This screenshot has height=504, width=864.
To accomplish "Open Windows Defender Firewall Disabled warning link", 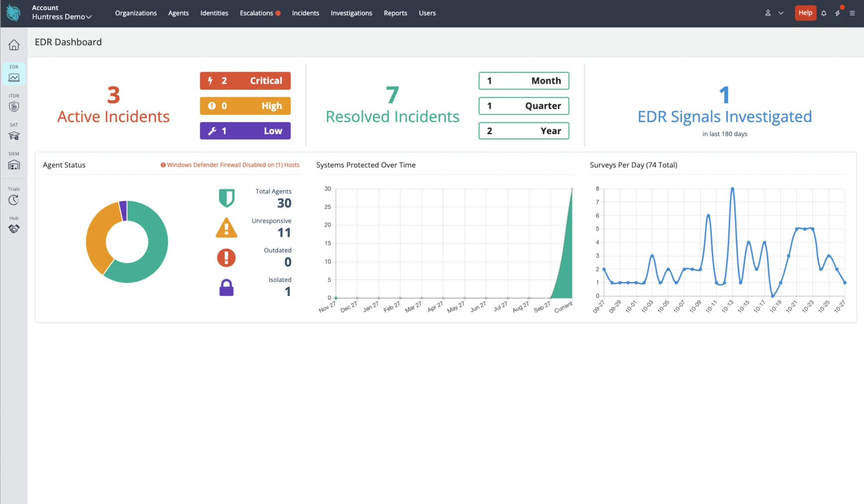I will tap(230, 165).
